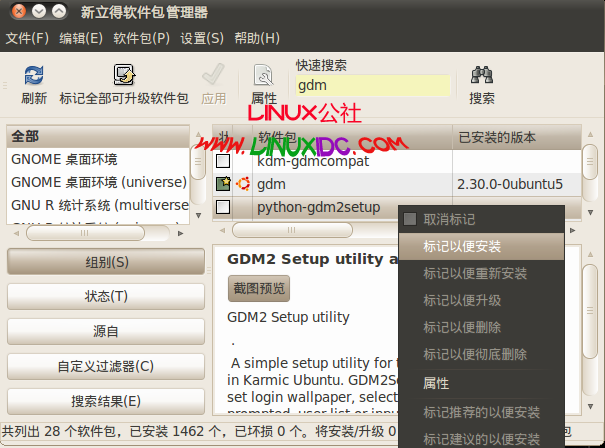Click the 状态(T) filter button

click(106, 296)
